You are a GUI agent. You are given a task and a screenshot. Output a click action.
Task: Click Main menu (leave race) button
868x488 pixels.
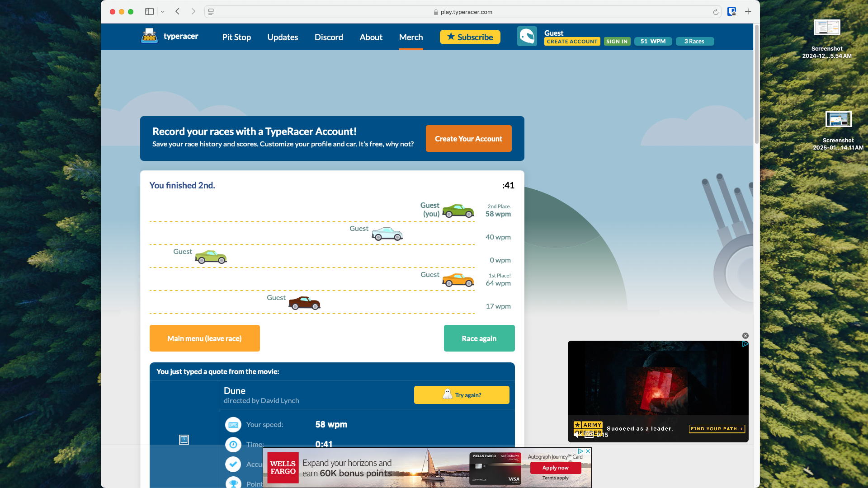[205, 338]
